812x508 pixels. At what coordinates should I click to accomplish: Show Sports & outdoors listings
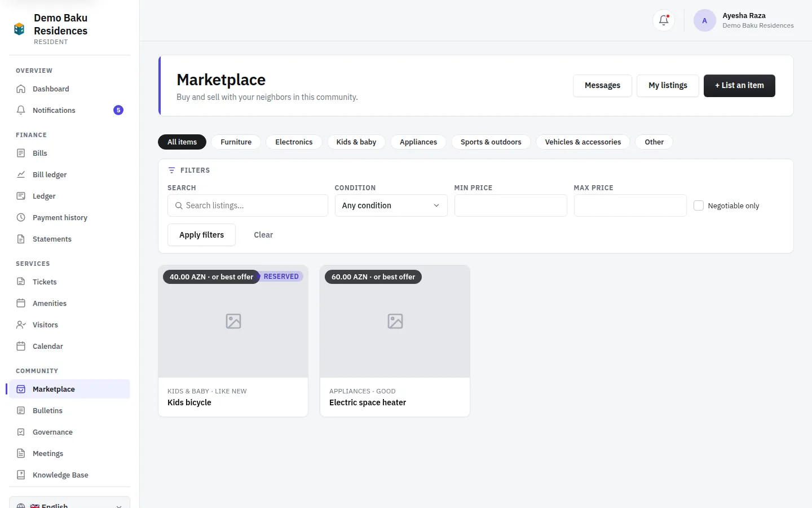pos(491,142)
